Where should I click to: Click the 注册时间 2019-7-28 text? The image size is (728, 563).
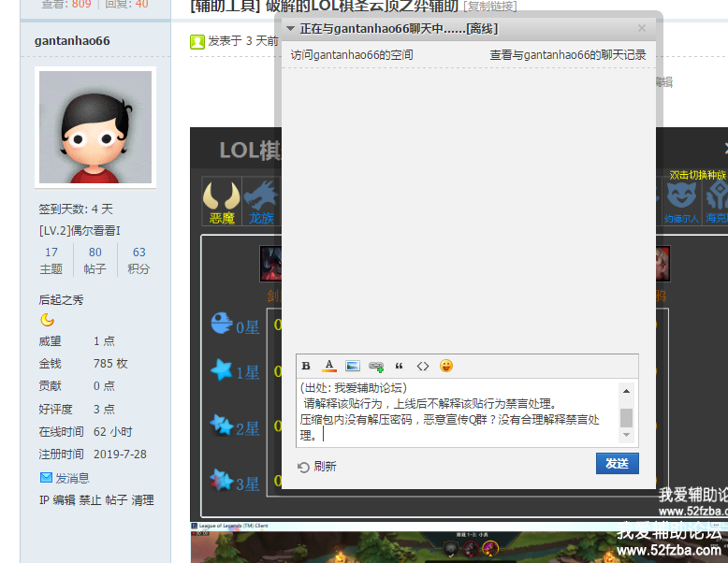tap(93, 454)
